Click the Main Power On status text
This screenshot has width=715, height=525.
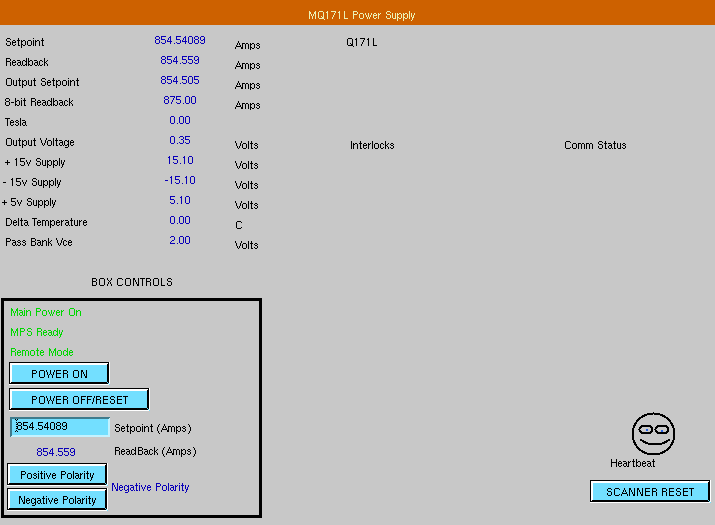pyautogui.click(x=46, y=312)
